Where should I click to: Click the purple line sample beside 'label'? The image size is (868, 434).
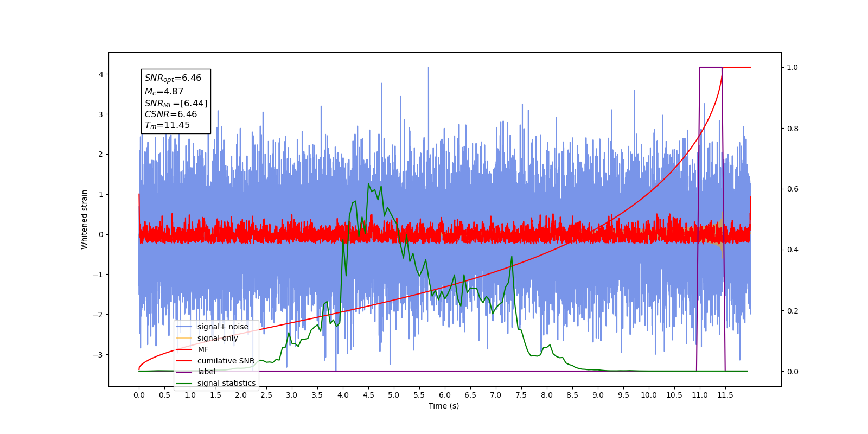pos(184,372)
